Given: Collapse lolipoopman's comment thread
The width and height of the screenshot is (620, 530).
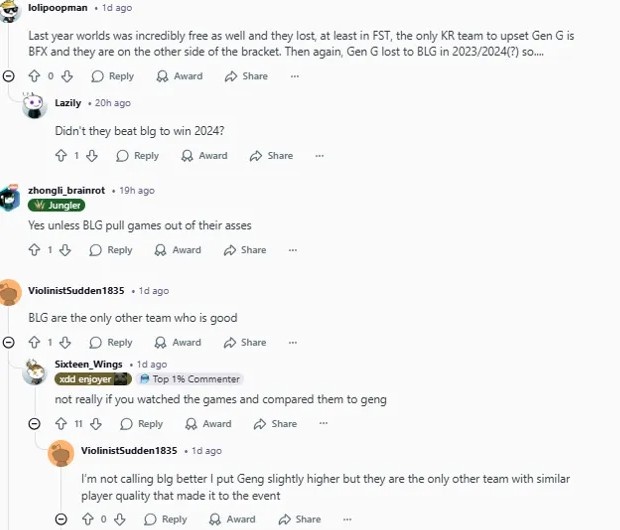Looking at the screenshot, I should (8, 76).
